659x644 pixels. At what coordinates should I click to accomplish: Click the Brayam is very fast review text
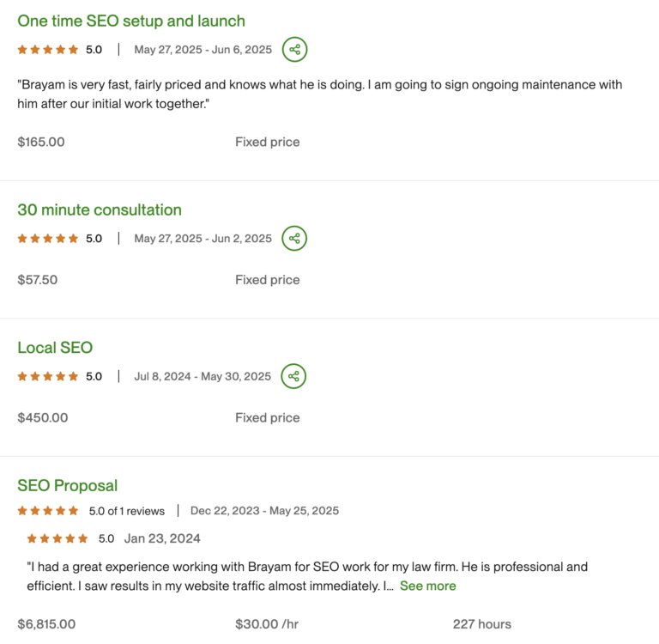pyautogui.click(x=320, y=94)
